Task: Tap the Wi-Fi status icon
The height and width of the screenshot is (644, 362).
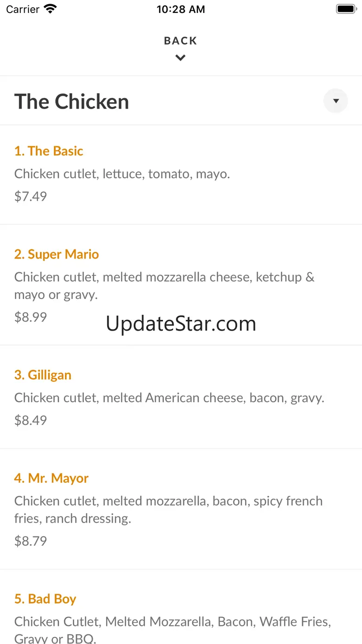Action: pos(50,9)
